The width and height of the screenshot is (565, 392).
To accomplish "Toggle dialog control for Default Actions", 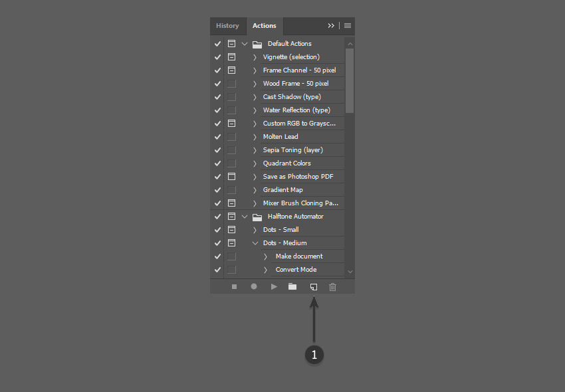I will point(232,44).
